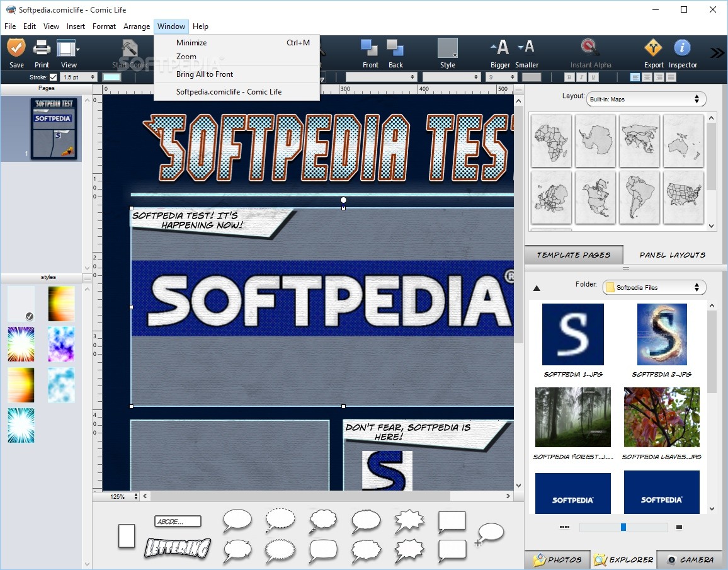This screenshot has width=728, height=570.
Task: Open the File menu
Action: coord(9,26)
